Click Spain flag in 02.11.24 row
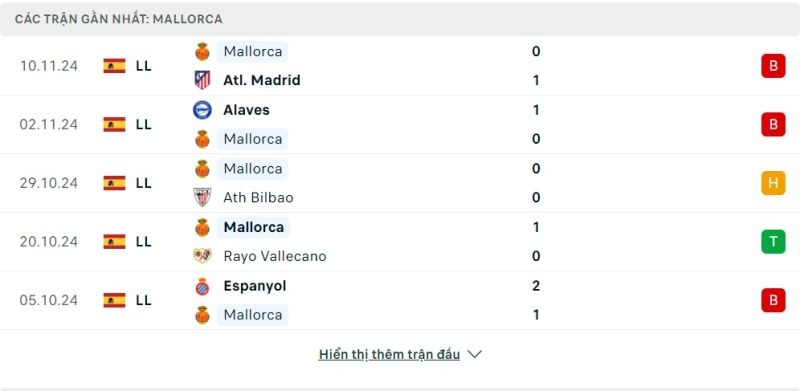This screenshot has height=391, width=800. [x=114, y=124]
